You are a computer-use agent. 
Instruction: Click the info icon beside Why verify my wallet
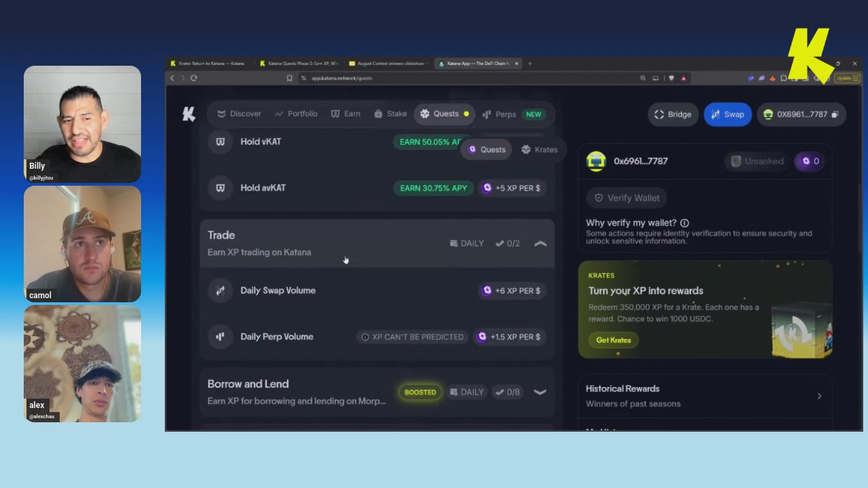684,223
